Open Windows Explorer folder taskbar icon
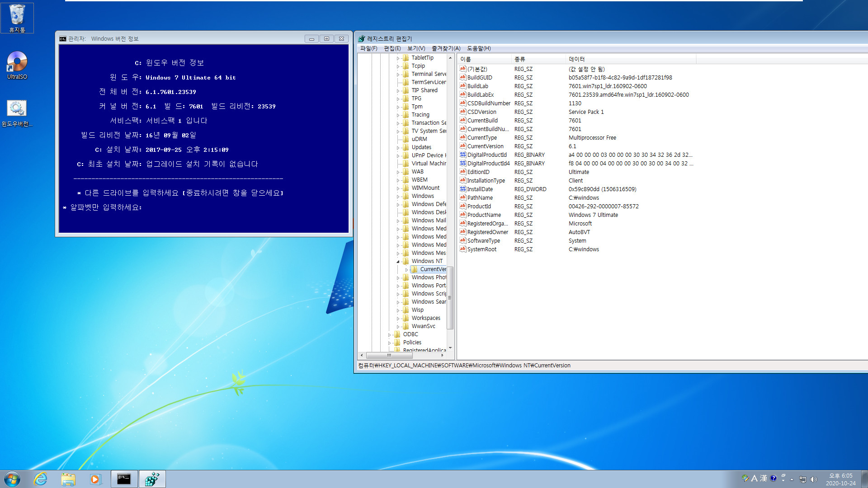 (x=68, y=479)
